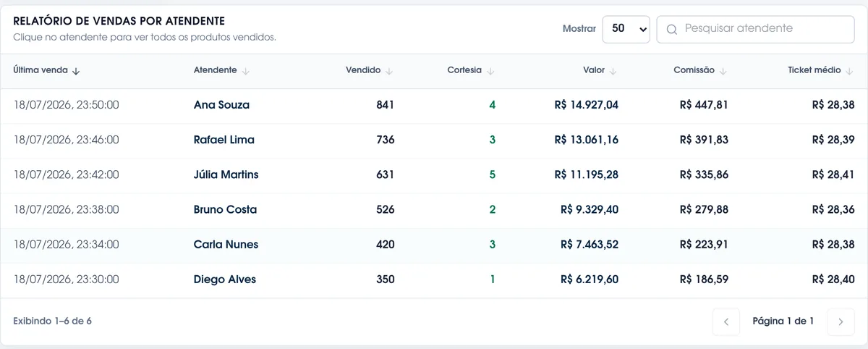Viewport: 868px width, 349px height.
Task: Click Diego Alves' cortesia count 1
Action: (493, 279)
